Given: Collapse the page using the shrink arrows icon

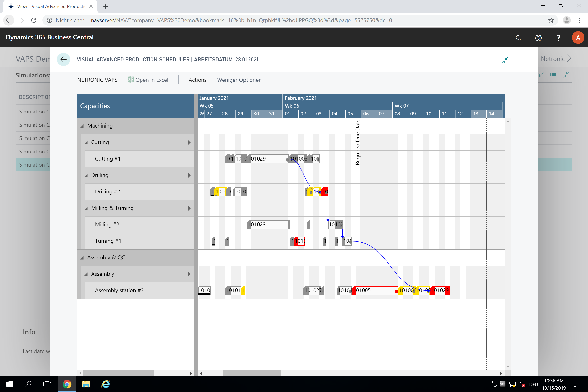Looking at the screenshot, I should coord(505,60).
